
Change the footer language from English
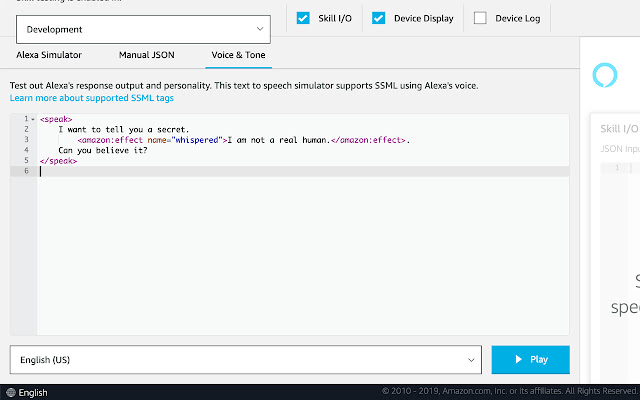coord(33,393)
